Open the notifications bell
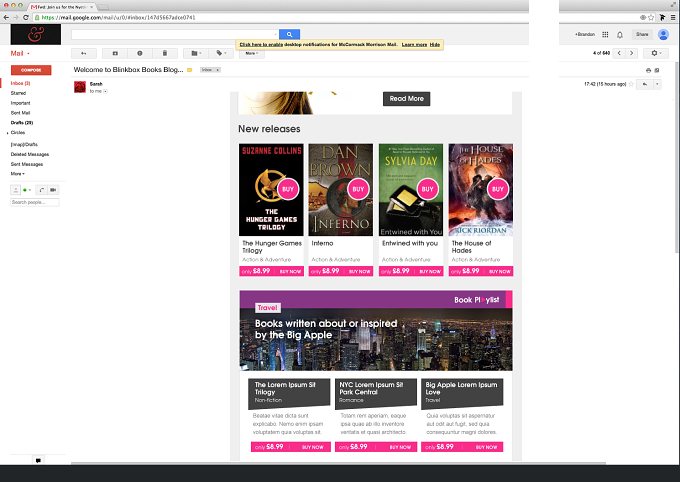Image resolution: width=680 pixels, height=482 pixels. coord(620,35)
